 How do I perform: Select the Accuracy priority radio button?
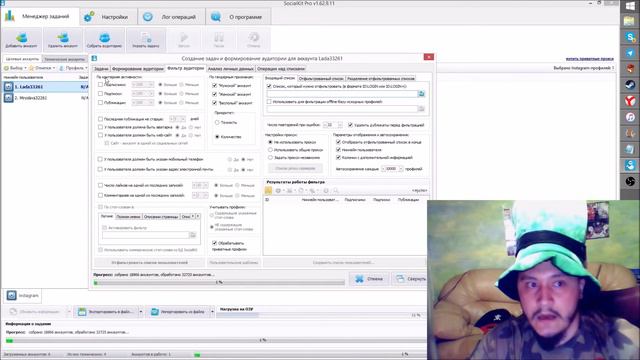pos(217,122)
